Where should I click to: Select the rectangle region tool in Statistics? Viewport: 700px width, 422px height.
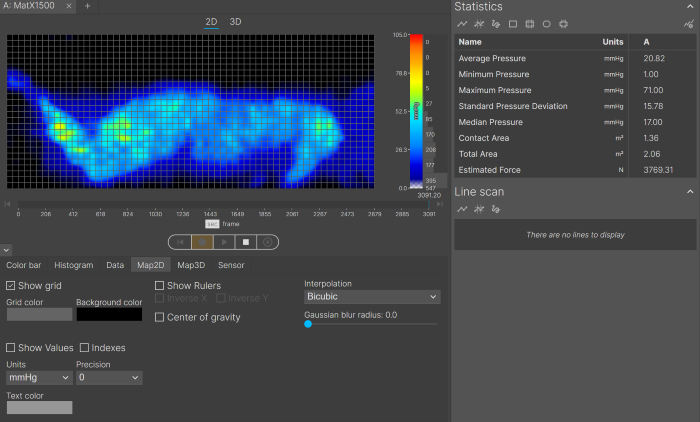(513, 23)
